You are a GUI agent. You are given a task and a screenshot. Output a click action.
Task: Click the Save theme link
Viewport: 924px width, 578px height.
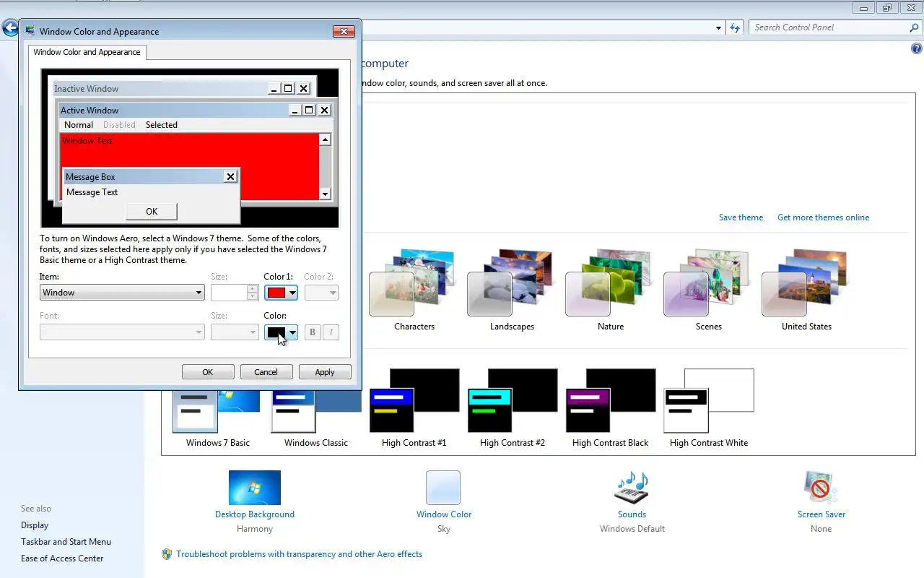tap(741, 217)
